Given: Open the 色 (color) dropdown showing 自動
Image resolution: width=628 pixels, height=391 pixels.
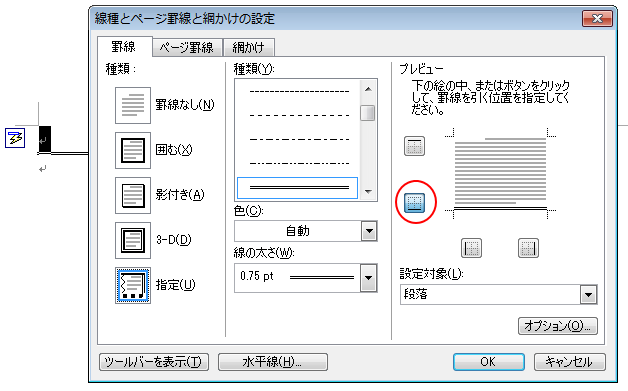Looking at the screenshot, I should [x=306, y=231].
